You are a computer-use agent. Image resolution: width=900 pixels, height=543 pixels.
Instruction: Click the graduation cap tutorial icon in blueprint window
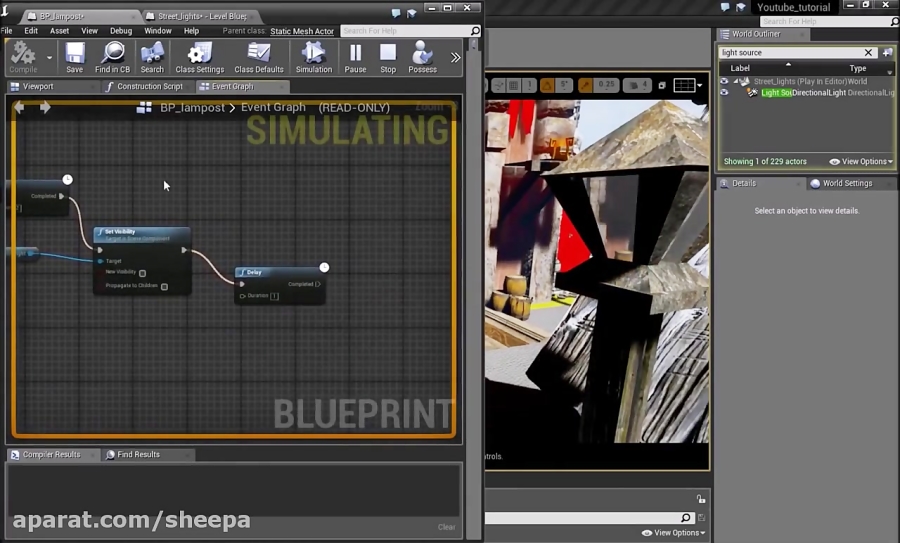pos(412,13)
